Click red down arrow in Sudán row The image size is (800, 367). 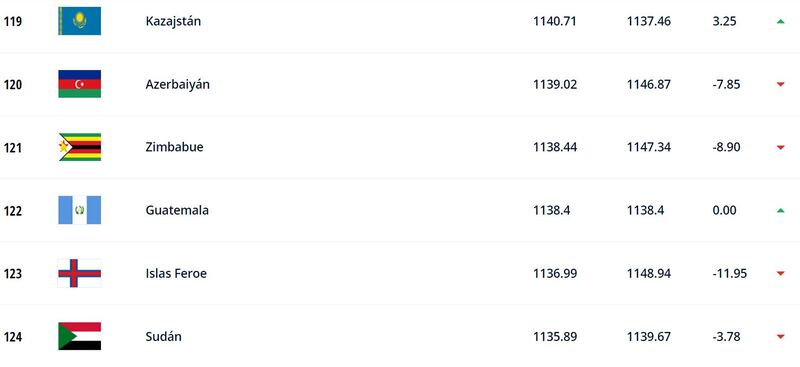click(x=780, y=336)
